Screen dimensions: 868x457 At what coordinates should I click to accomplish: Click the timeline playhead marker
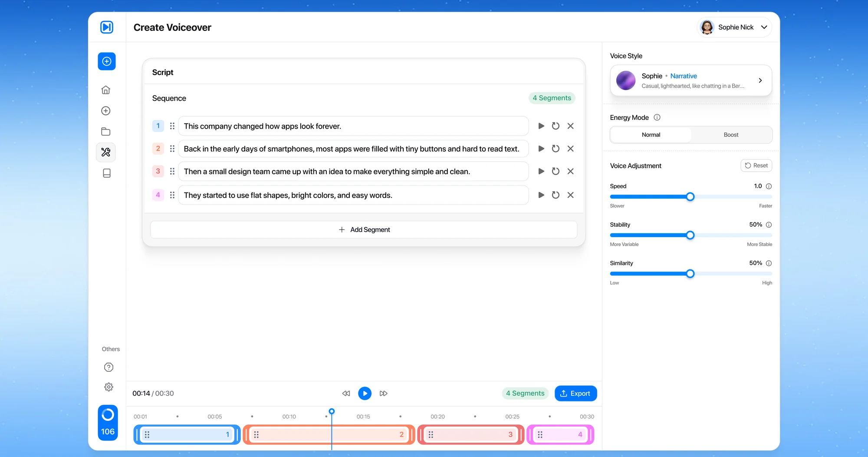point(332,411)
